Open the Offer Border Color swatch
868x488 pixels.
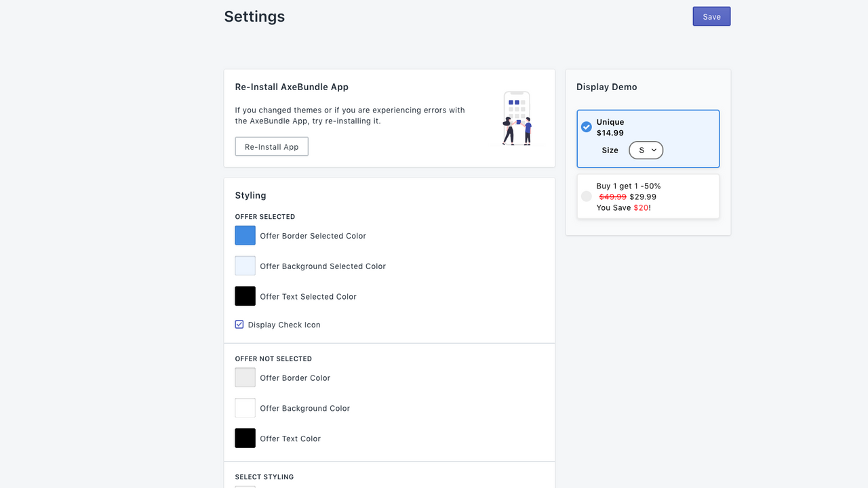(x=245, y=377)
